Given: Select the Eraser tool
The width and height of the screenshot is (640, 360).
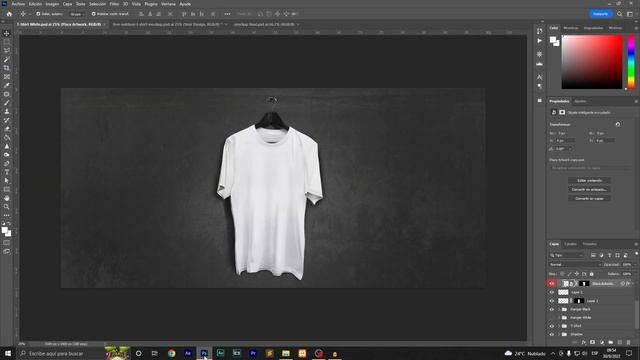Looking at the screenshot, I should click(7, 129).
